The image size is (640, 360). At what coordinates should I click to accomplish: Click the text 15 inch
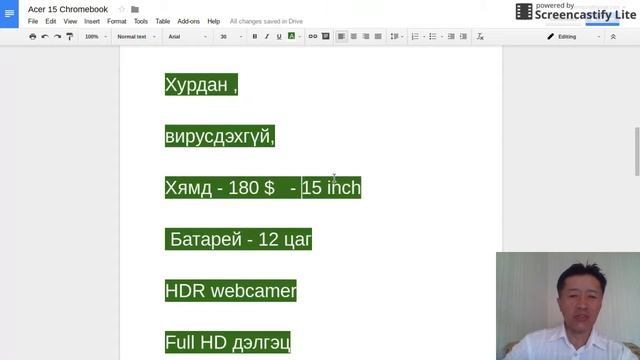331,188
